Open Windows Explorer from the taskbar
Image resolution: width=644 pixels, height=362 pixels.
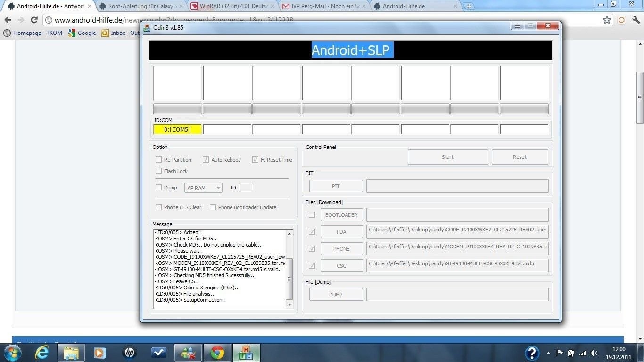[71, 353]
